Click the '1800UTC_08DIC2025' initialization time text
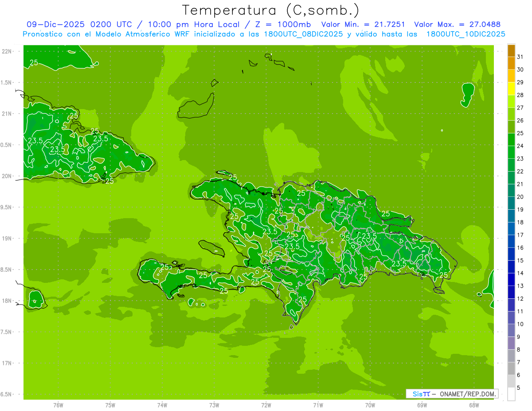 (x=304, y=34)
